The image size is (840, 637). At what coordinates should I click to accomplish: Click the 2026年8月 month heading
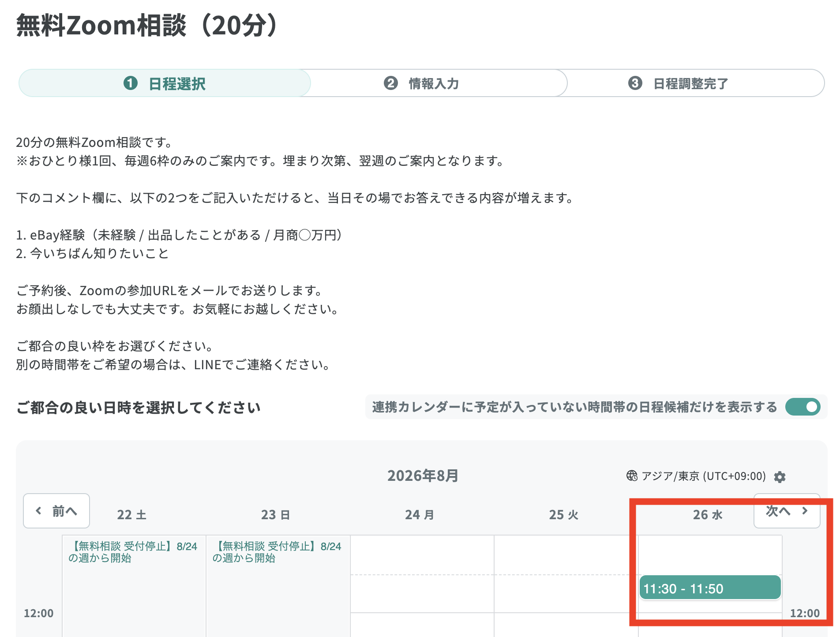pos(423,476)
